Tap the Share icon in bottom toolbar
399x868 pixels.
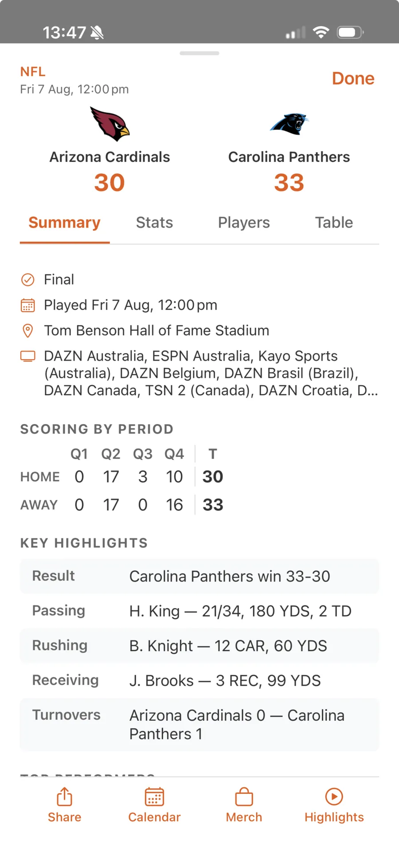[64, 797]
